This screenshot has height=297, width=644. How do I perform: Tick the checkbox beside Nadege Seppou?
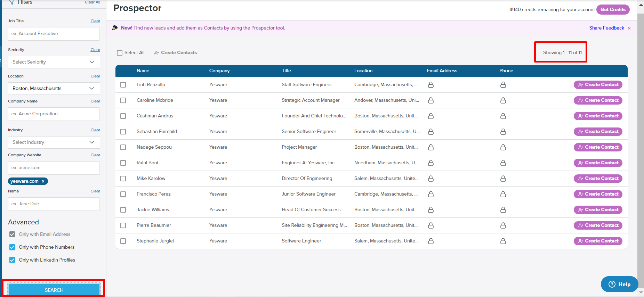tap(123, 147)
